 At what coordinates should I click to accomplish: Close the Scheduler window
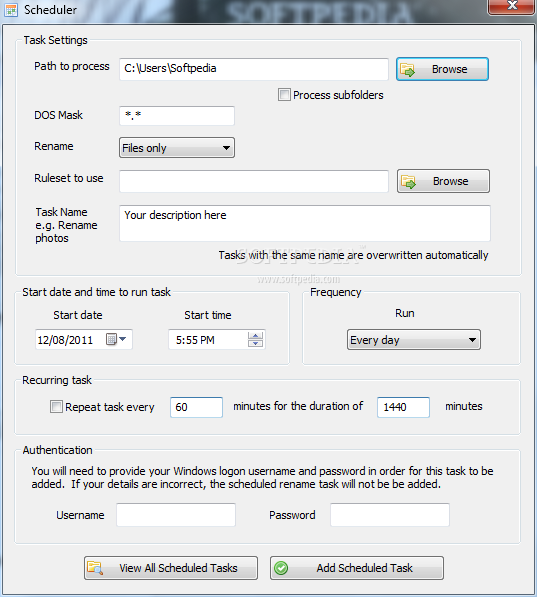[512, 6]
